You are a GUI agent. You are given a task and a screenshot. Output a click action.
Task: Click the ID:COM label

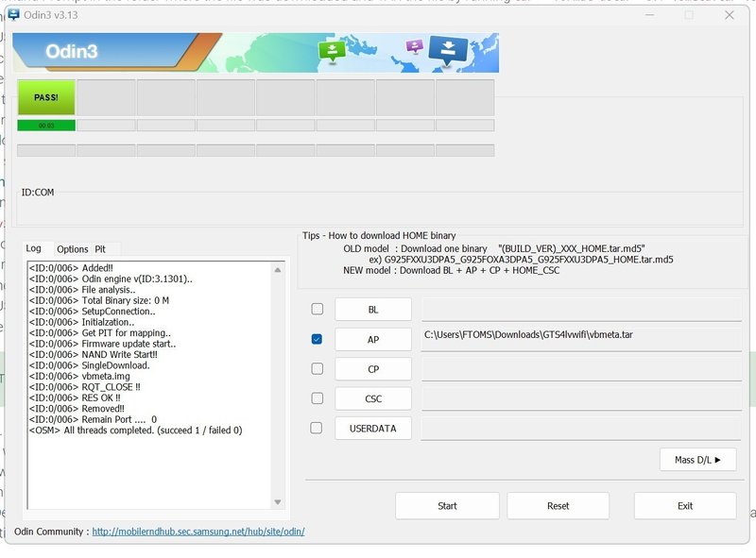click(38, 193)
